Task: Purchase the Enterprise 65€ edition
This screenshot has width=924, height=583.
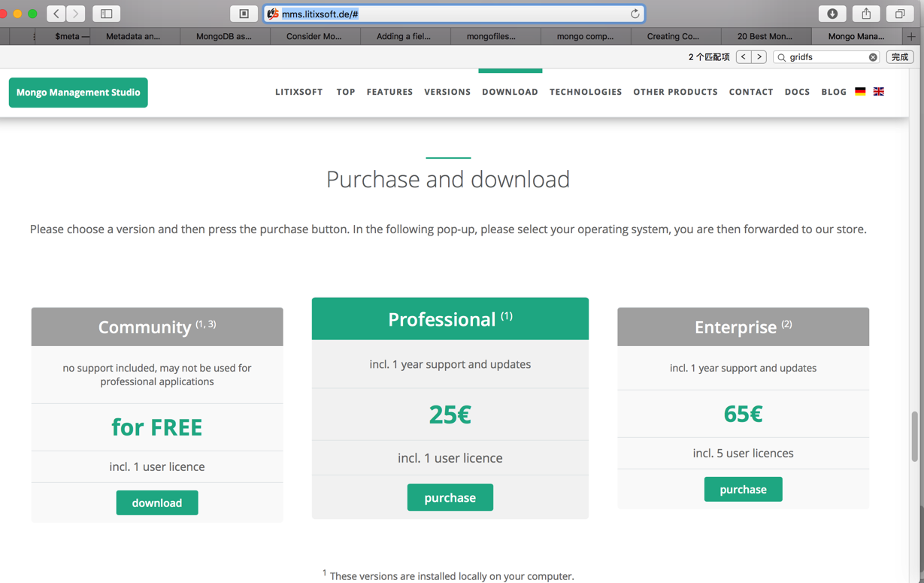Action: (x=743, y=489)
